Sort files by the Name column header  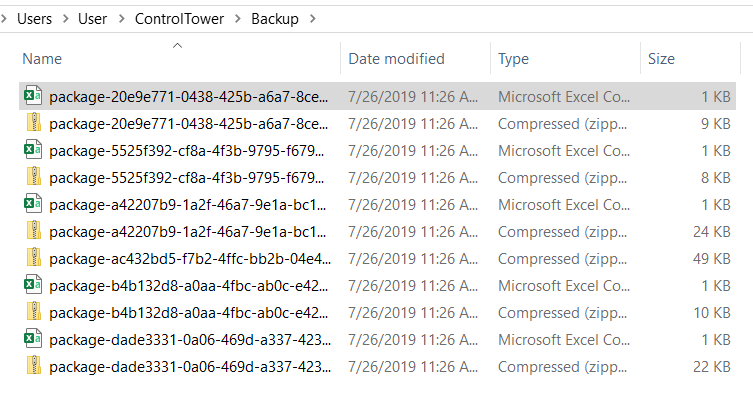(42, 59)
